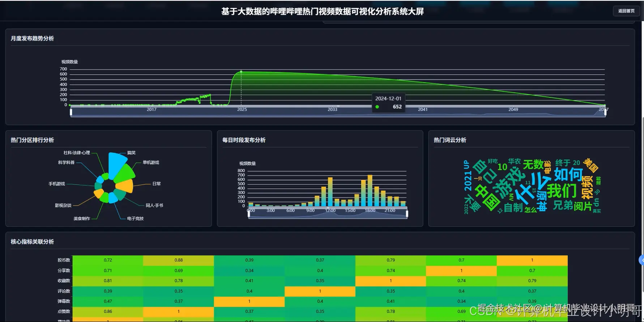This screenshot has height=322, width=644.
Task: Click the 0.78 cell in 点赞数 row
Action: (x=391, y=311)
